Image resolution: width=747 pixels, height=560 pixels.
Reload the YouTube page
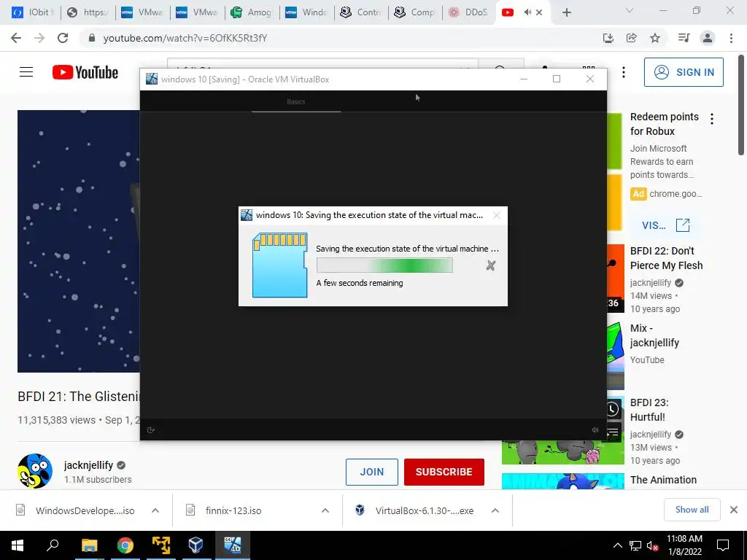[63, 38]
